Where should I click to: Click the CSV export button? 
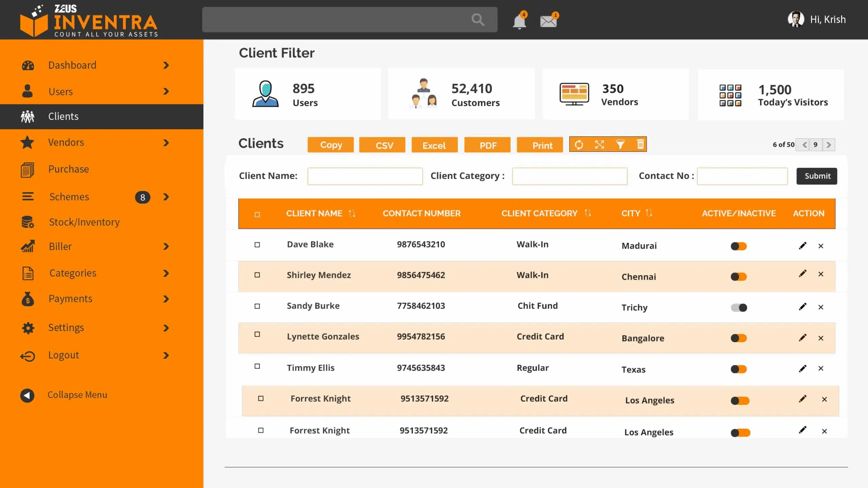[x=382, y=145]
